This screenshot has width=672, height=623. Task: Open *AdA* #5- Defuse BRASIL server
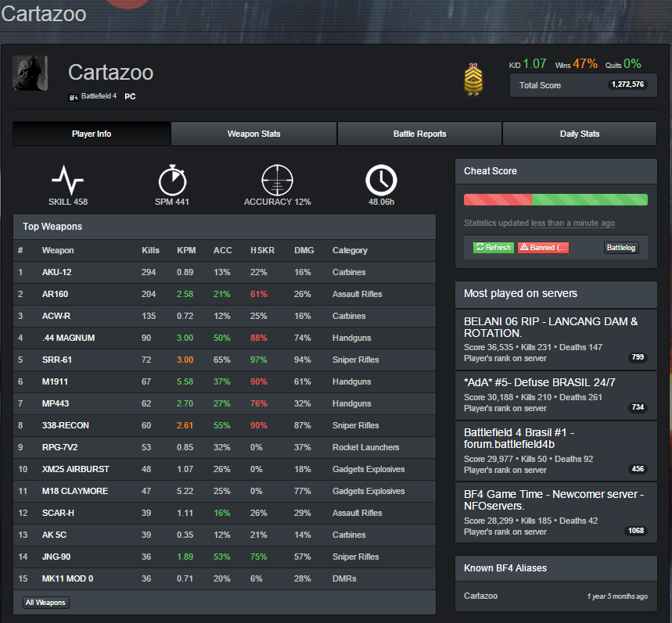click(556, 396)
